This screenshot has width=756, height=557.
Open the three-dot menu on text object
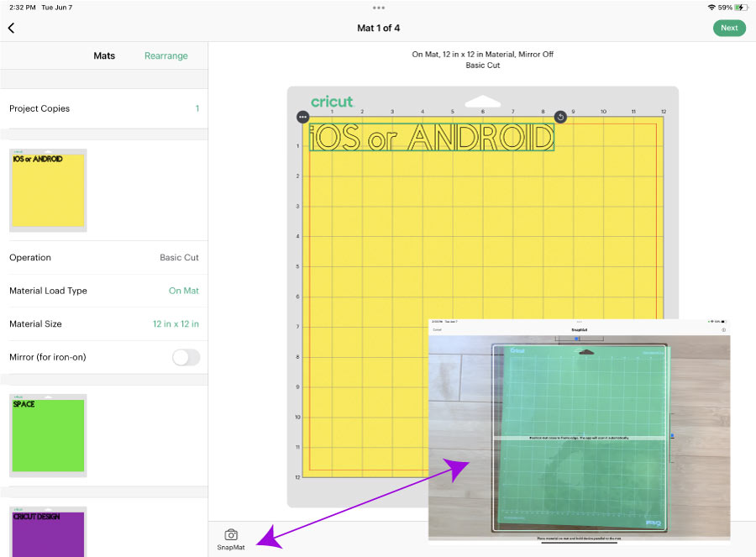(x=302, y=117)
